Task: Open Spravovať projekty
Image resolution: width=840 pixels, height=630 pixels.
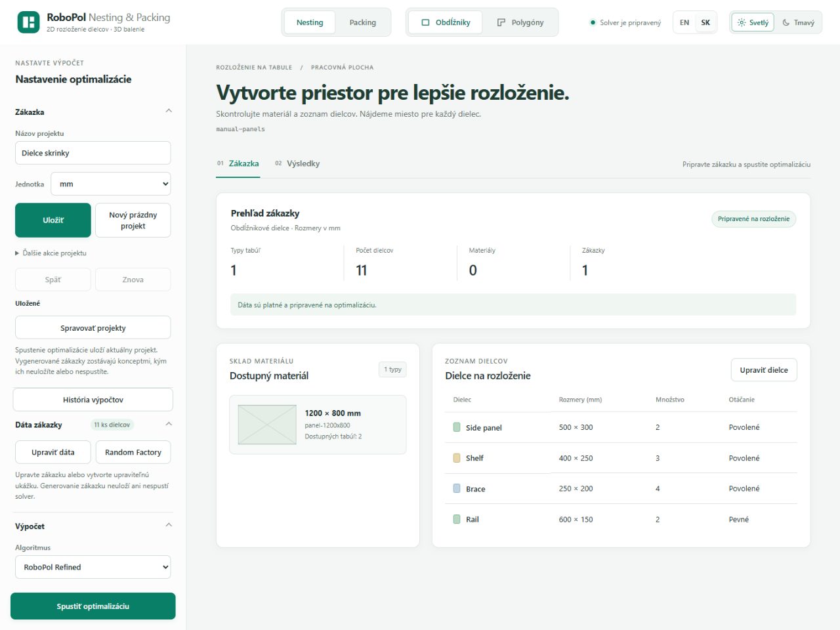Action: (x=93, y=327)
